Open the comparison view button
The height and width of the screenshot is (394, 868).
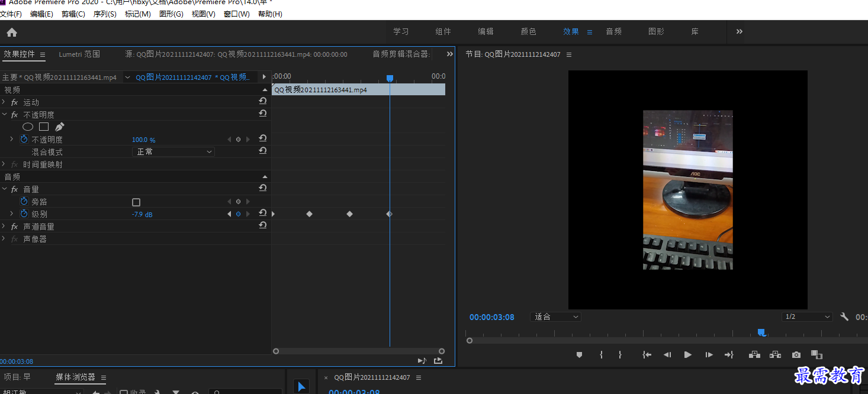[816, 355]
